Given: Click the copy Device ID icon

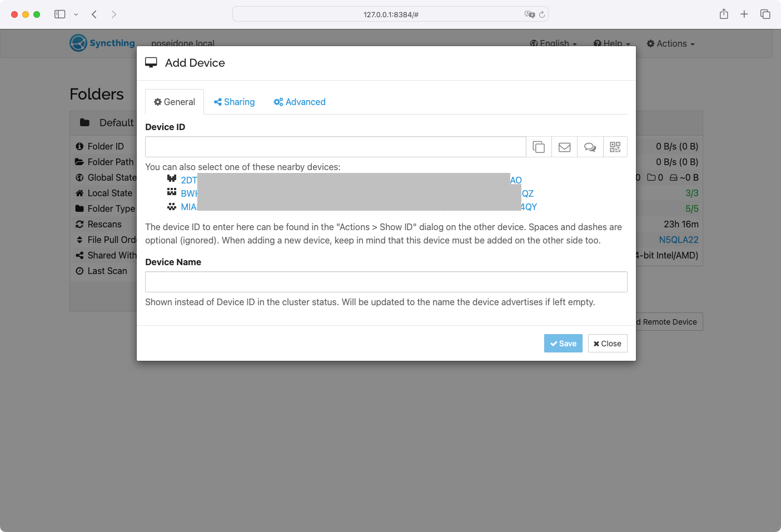Looking at the screenshot, I should pos(539,147).
